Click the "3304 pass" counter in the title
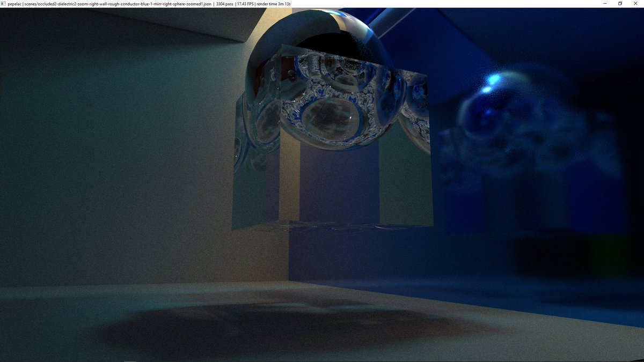The width and height of the screenshot is (644, 362). coord(222,3)
